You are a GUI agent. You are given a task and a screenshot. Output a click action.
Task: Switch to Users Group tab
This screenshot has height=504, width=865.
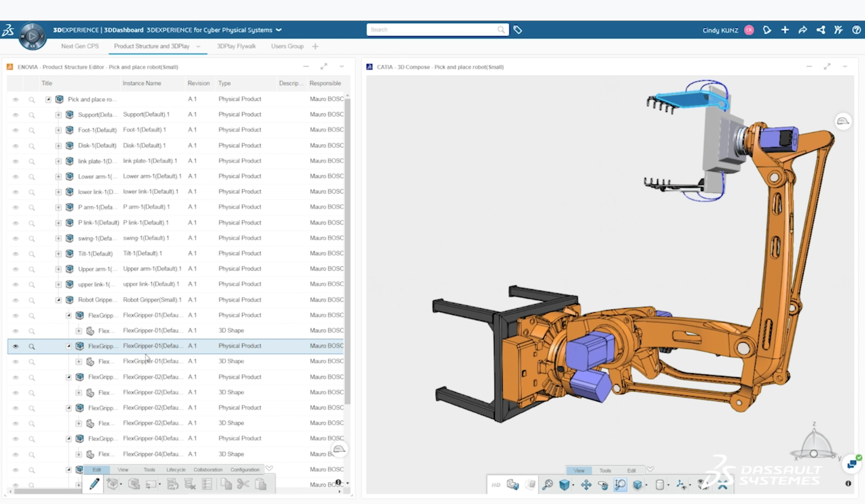pos(287,46)
